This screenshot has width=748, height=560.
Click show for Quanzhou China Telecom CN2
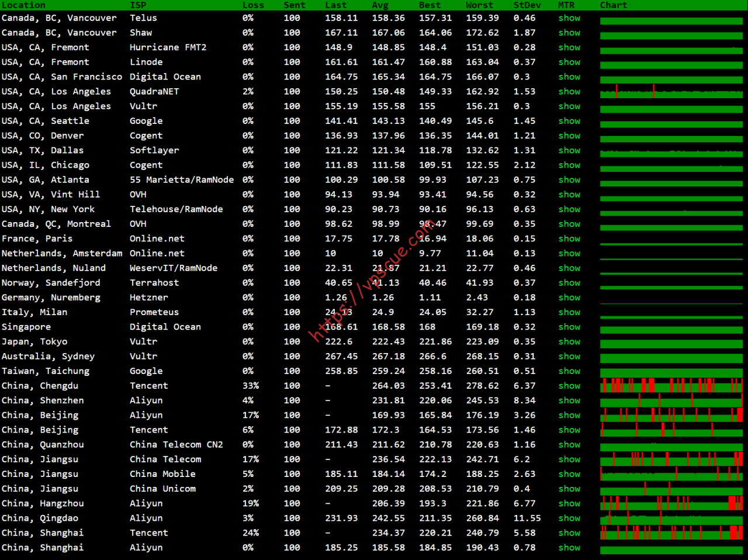[569, 445]
